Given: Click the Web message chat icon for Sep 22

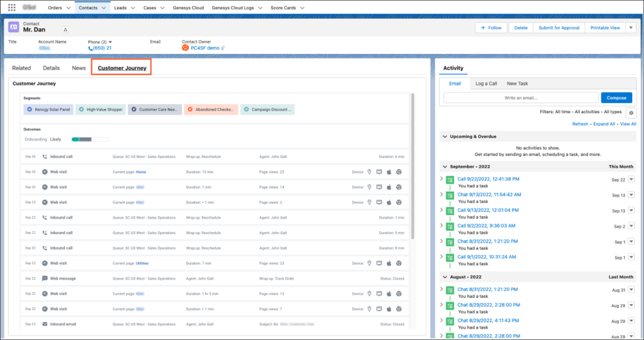Looking at the screenshot, I should click(x=45, y=278).
